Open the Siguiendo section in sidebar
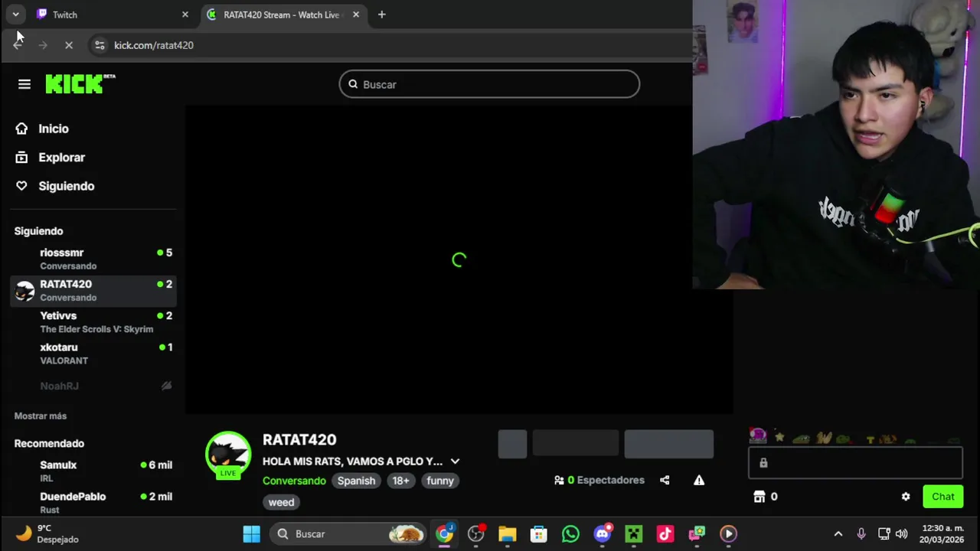 pos(55,186)
